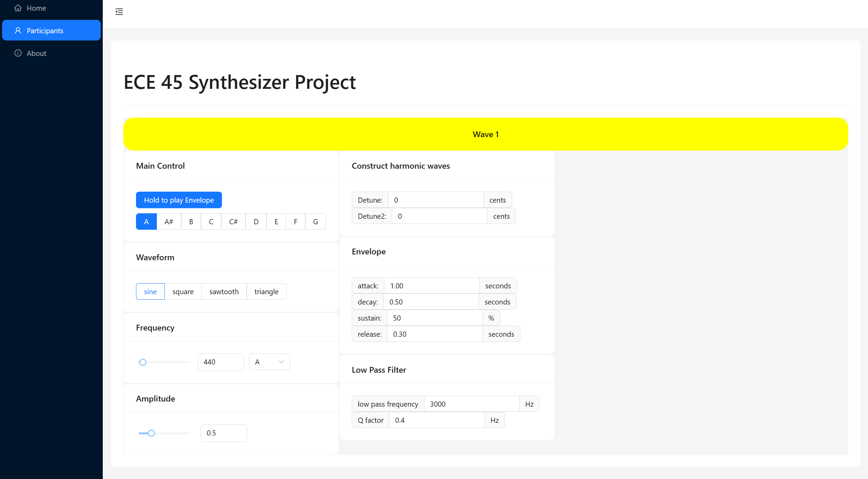The height and width of the screenshot is (479, 868).
Task: Select note C# in Main Control
Action: click(x=233, y=221)
